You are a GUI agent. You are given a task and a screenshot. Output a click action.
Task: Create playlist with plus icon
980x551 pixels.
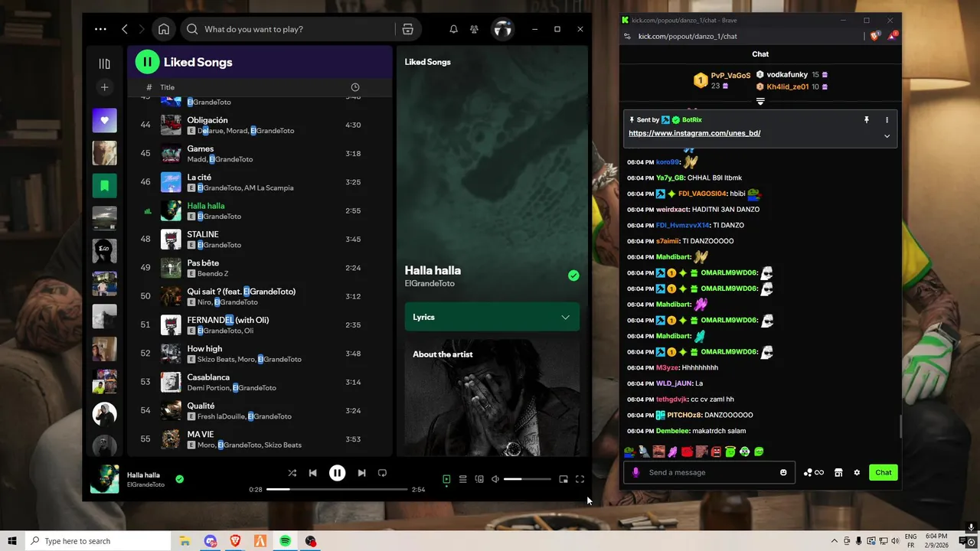click(x=105, y=87)
